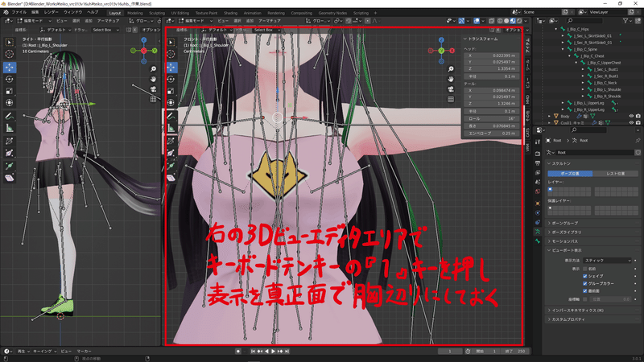
Task: Switch to the Sculpting workspace tab
Action: point(157,13)
